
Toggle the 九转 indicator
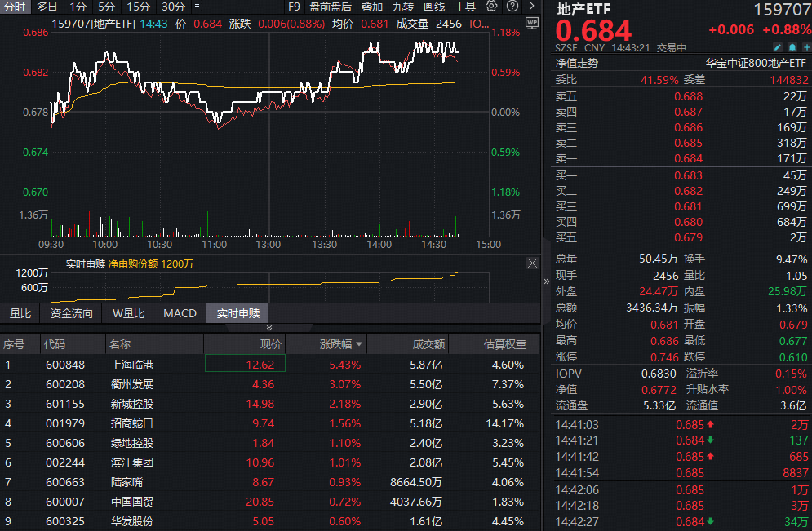coord(403,7)
